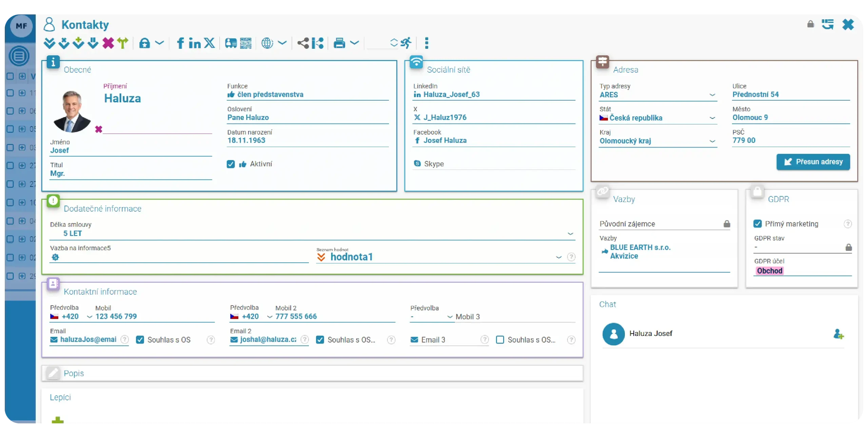Viewport: 868px width, 438px height.
Task: Click the Příjmení field showing Haluza
Action: [x=122, y=98]
